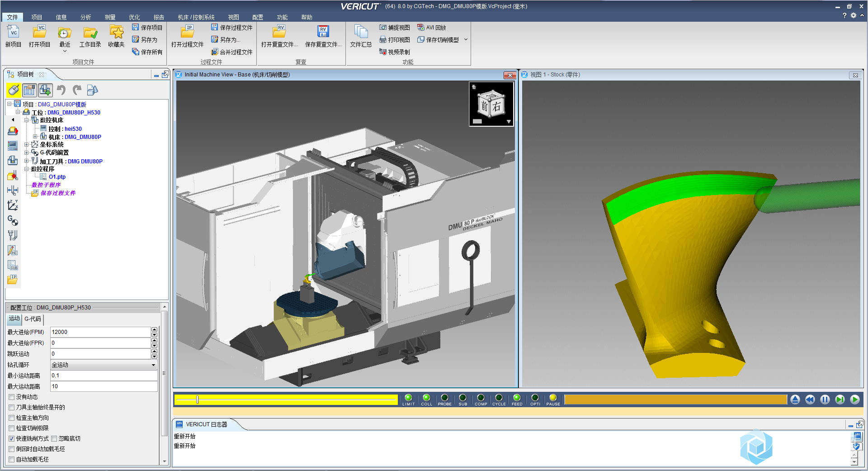Click 合并过程文件 merge in-process files
The height and width of the screenshot is (471, 868).
(232, 52)
